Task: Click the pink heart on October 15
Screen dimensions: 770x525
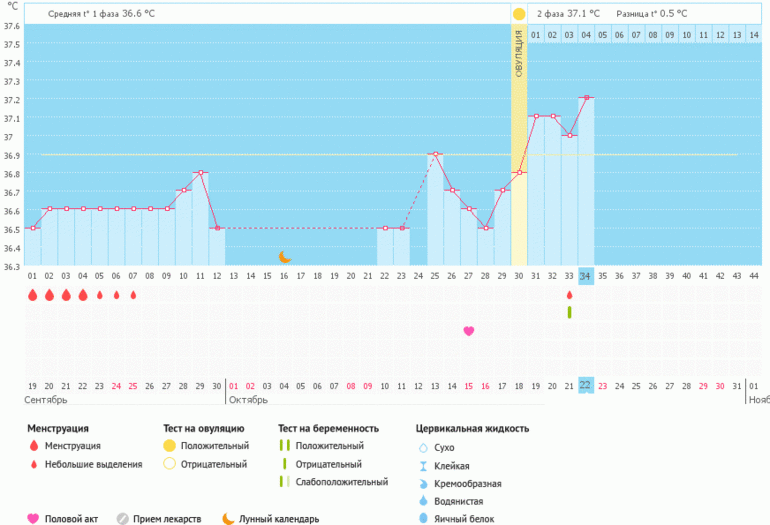Action: click(x=468, y=331)
